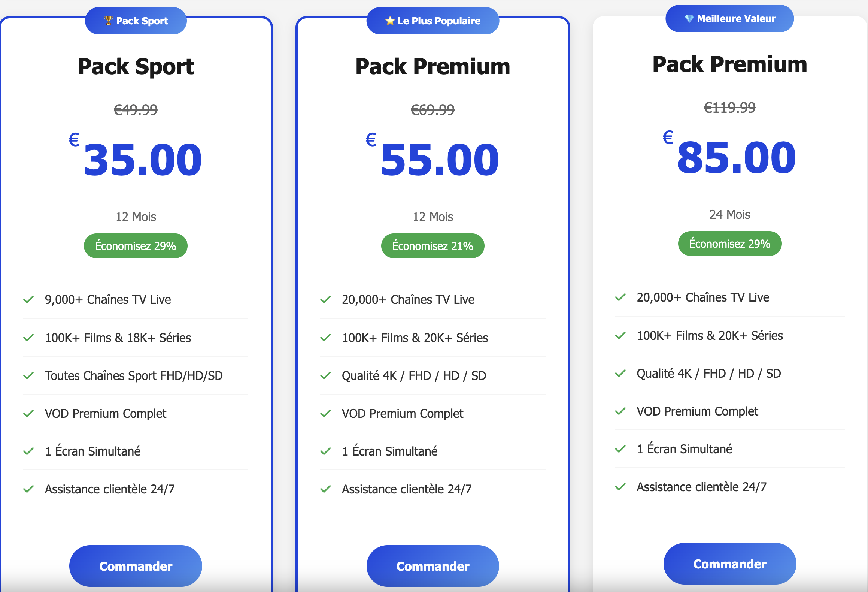Image resolution: width=868 pixels, height=592 pixels.
Task: Select the Le Plus Populaire badge
Action: pos(433,21)
